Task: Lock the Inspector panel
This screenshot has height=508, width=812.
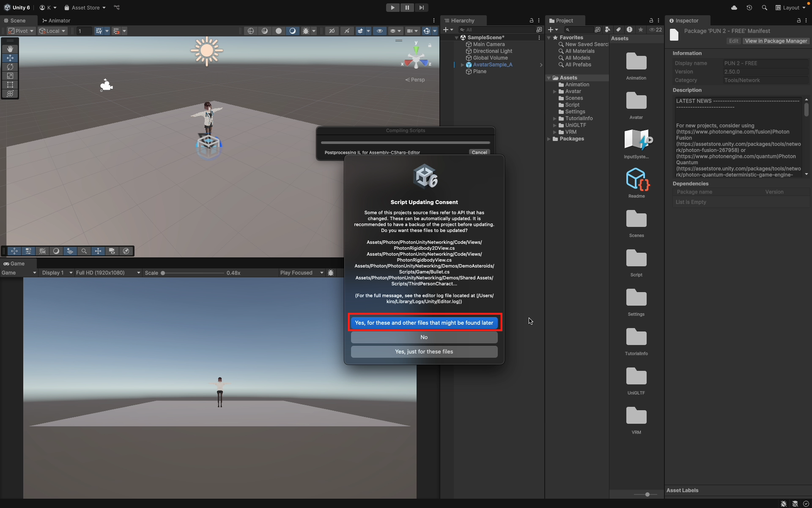Action: click(x=799, y=20)
